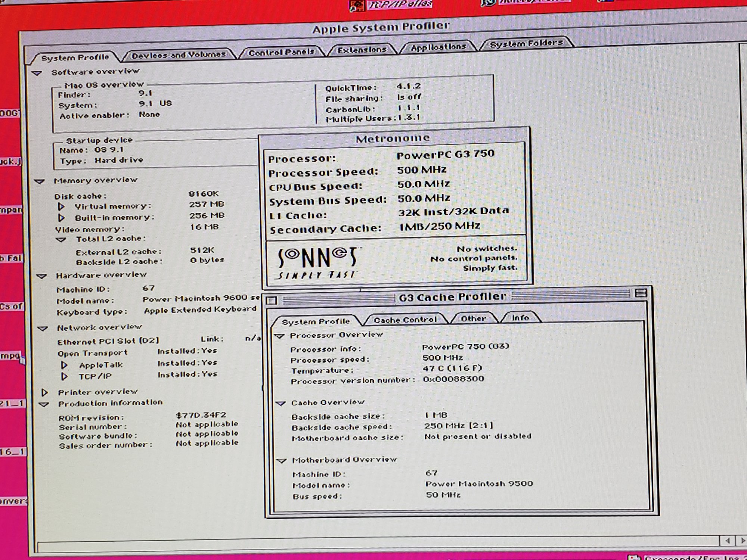Expand the Built-in memory details
747x560 pixels.
pyautogui.click(x=61, y=218)
